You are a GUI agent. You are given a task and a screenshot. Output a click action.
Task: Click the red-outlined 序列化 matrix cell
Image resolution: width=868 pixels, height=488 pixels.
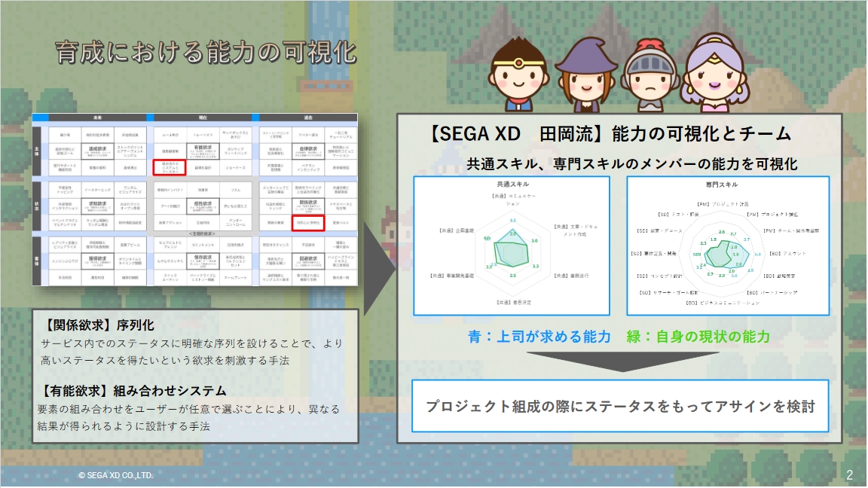(308, 222)
